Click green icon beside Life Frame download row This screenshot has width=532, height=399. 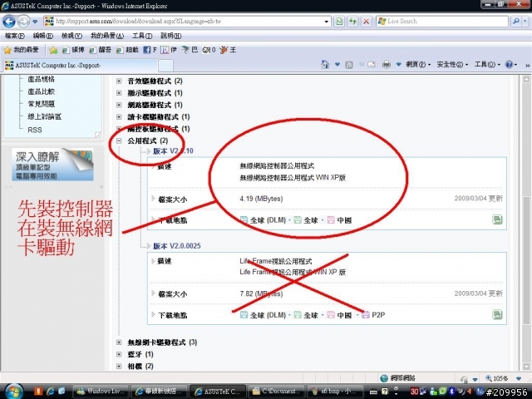pyautogui.click(x=497, y=315)
